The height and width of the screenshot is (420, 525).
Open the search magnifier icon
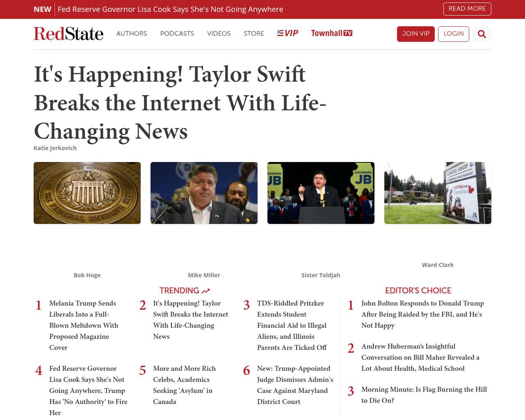tap(482, 34)
